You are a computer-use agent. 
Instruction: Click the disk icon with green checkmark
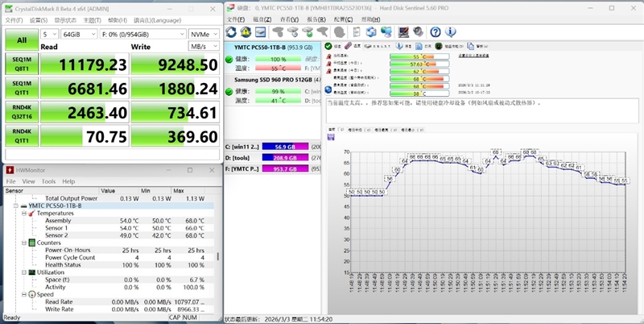(308, 31)
